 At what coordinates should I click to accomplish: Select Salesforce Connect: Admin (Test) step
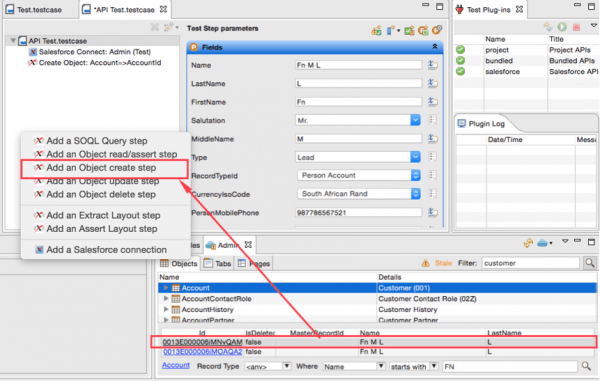95,52
